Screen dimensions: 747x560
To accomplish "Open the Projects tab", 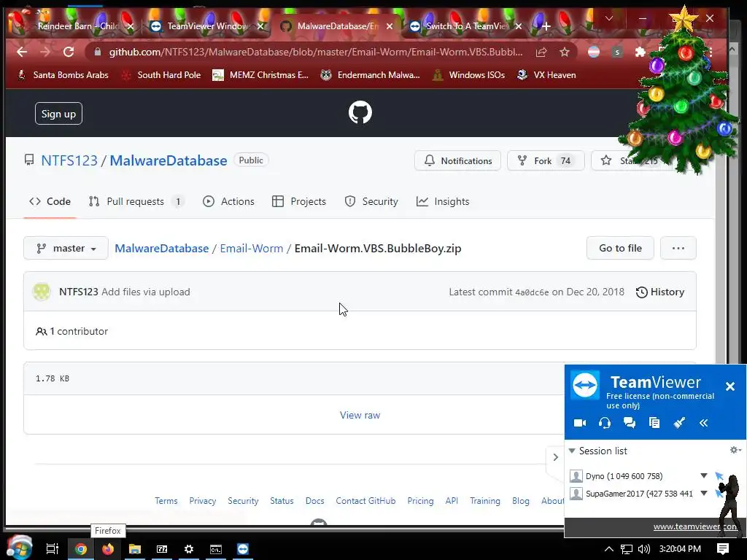I will pos(298,201).
